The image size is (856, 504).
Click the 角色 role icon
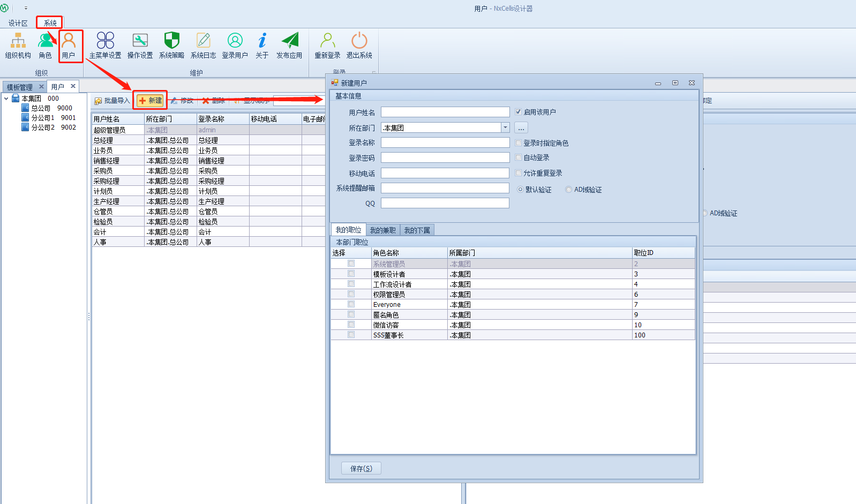pyautogui.click(x=46, y=45)
